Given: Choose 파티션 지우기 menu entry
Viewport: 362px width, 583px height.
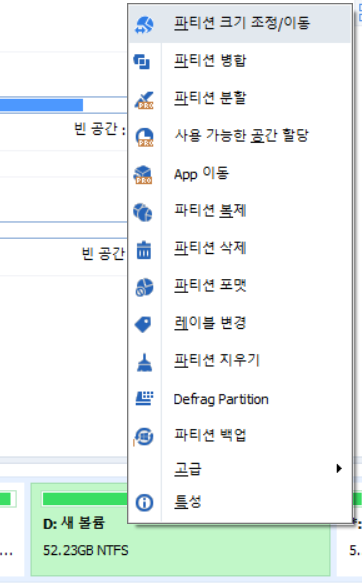Looking at the screenshot, I should pos(240,360).
